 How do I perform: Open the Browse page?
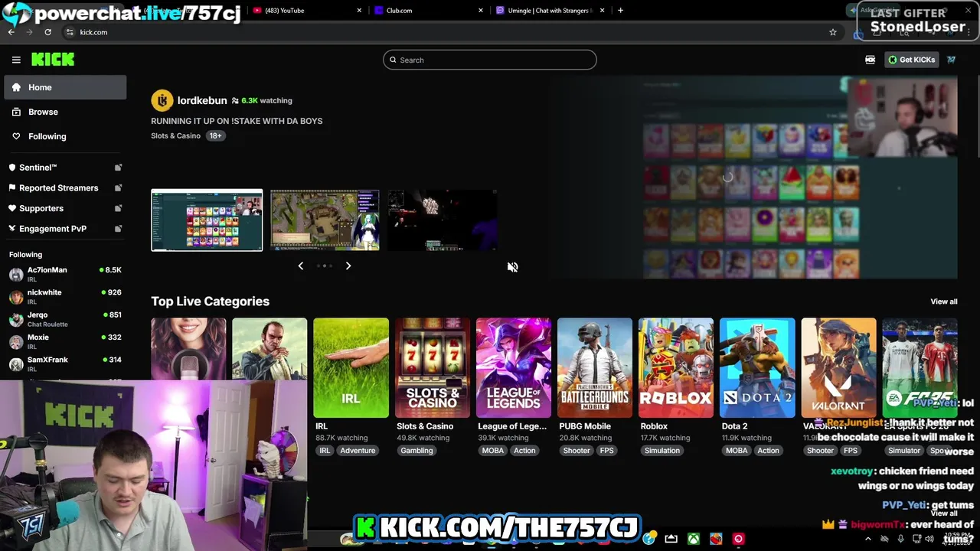[x=65, y=112]
